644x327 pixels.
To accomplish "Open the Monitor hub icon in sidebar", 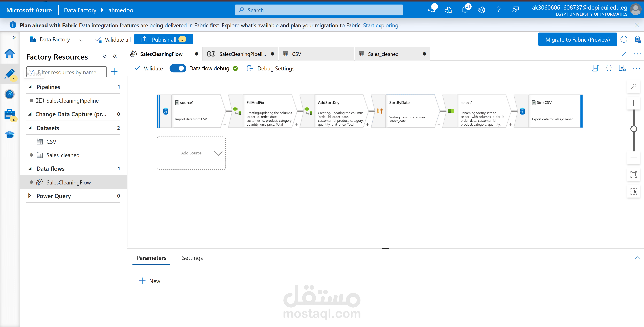I will [10, 94].
